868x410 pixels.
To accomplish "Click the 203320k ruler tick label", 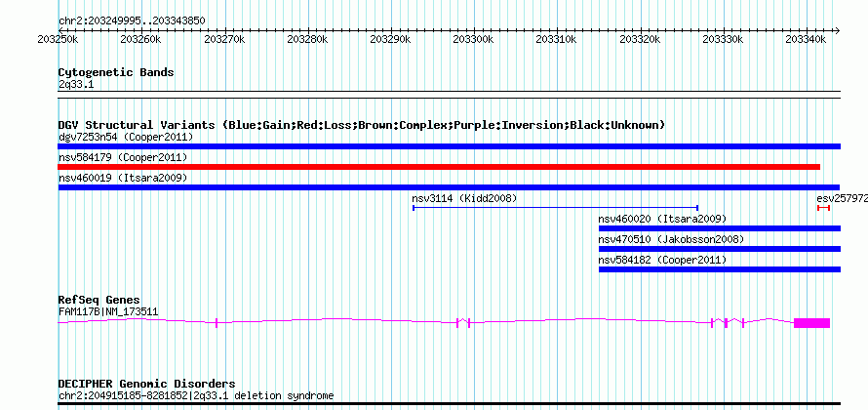I will point(640,40).
